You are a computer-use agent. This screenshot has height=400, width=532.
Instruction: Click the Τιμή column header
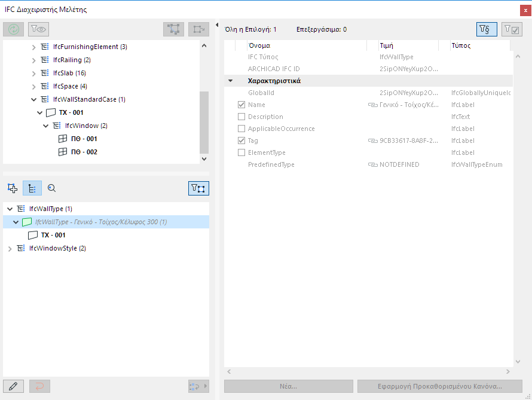[x=408, y=45]
